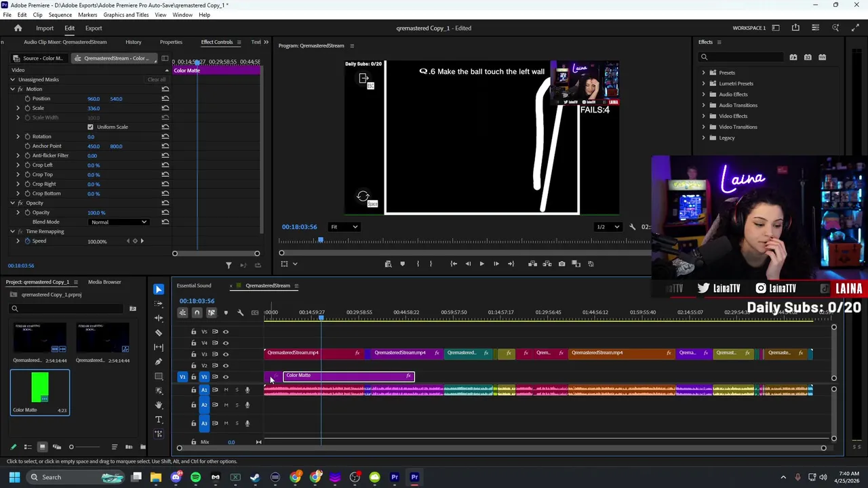Click add marker icon in timeline header
Image resolution: width=868 pixels, height=488 pixels.
coord(226,312)
